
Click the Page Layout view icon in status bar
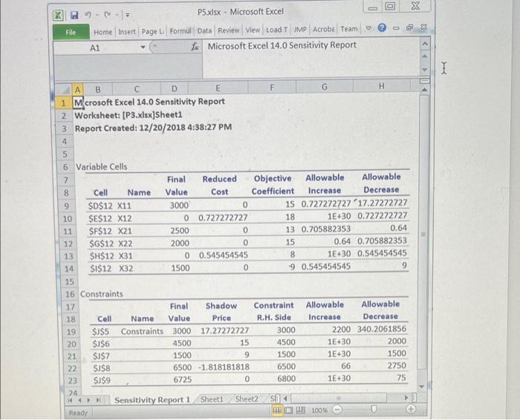[x=289, y=411]
